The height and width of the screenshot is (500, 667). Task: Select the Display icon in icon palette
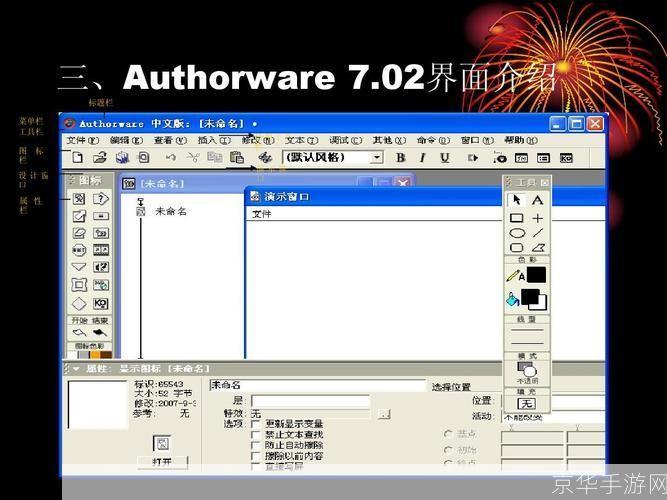tap(79, 199)
